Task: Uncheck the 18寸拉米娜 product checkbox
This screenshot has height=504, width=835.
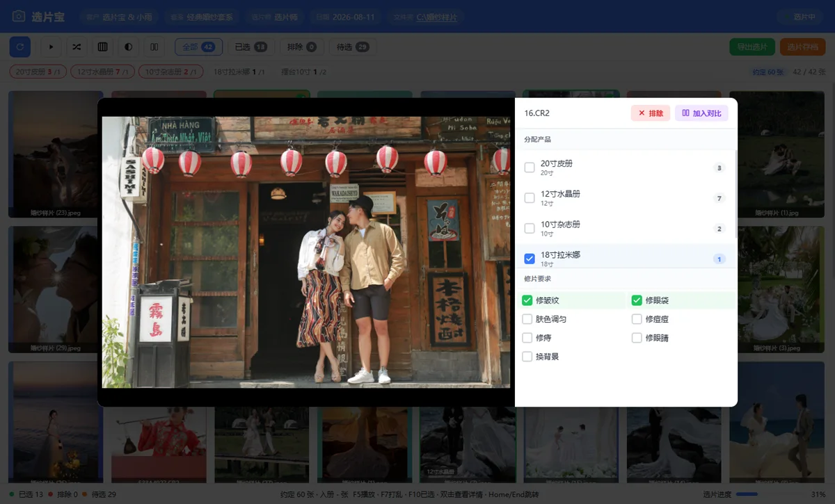Action: pos(530,259)
